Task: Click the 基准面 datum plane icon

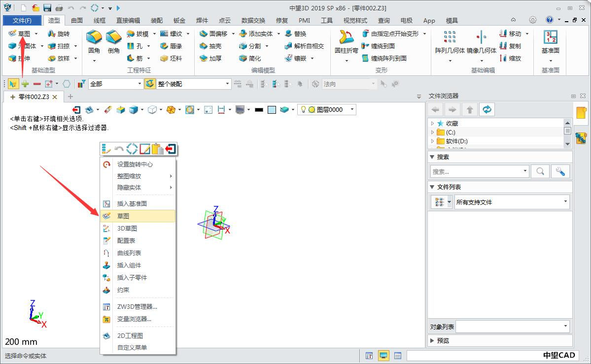Action: pos(550,38)
